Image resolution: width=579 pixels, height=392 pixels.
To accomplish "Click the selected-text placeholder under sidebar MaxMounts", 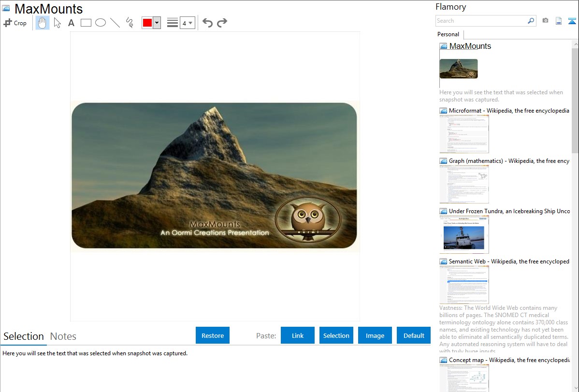I will click(x=501, y=96).
